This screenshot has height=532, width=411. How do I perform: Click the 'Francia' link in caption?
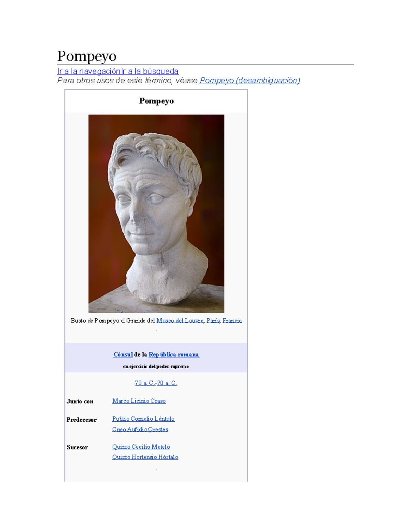(232, 321)
